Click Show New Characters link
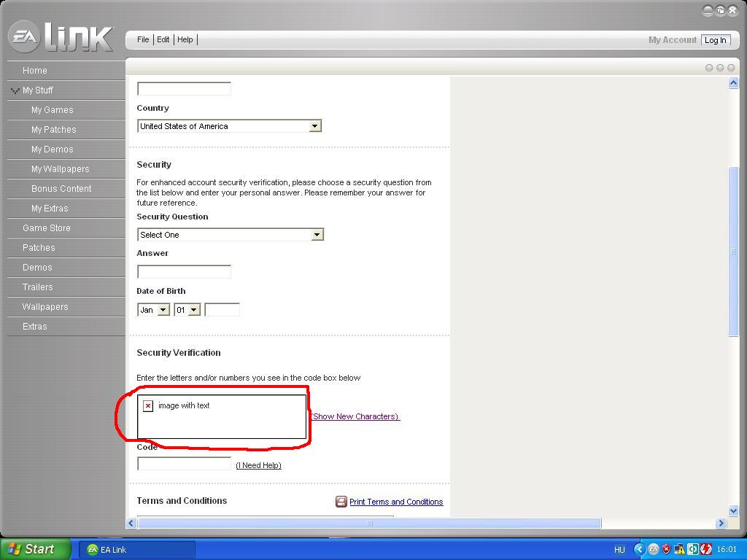Image resolution: width=747 pixels, height=560 pixels. point(355,416)
